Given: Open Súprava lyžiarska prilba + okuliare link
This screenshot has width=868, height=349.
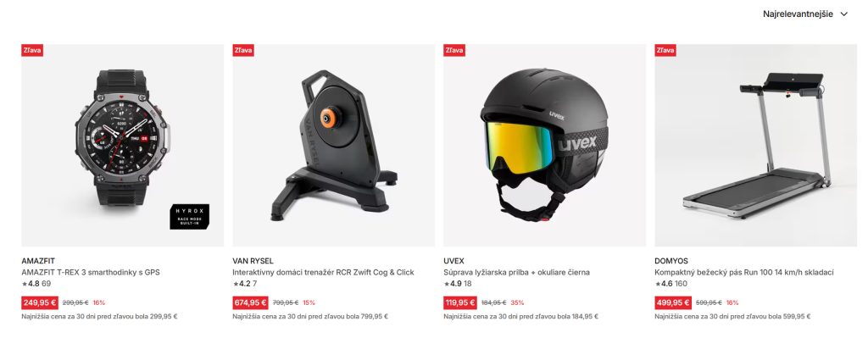Looking at the screenshot, I should coord(516,272).
